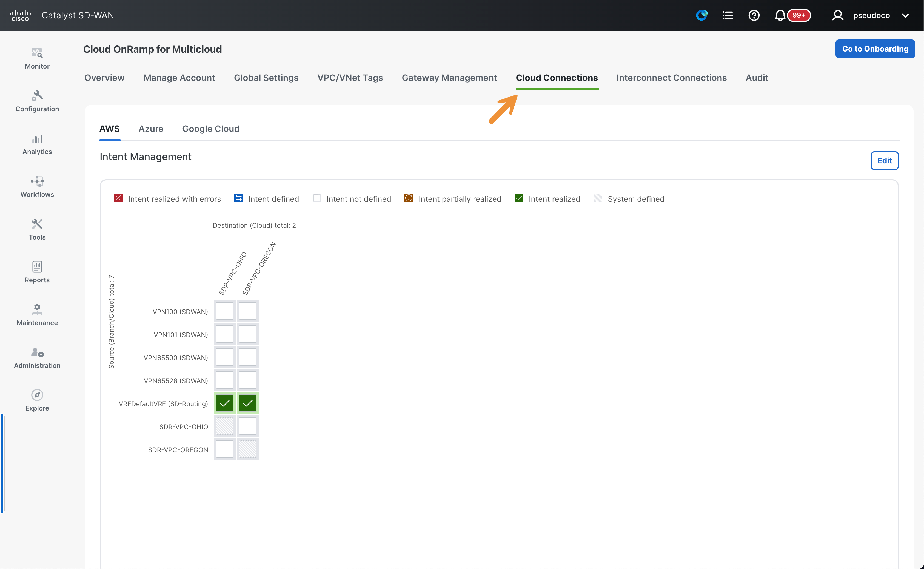The height and width of the screenshot is (569, 924).
Task: Click the VRFDefaultVRF (SD-Routing) row label
Action: (163, 404)
